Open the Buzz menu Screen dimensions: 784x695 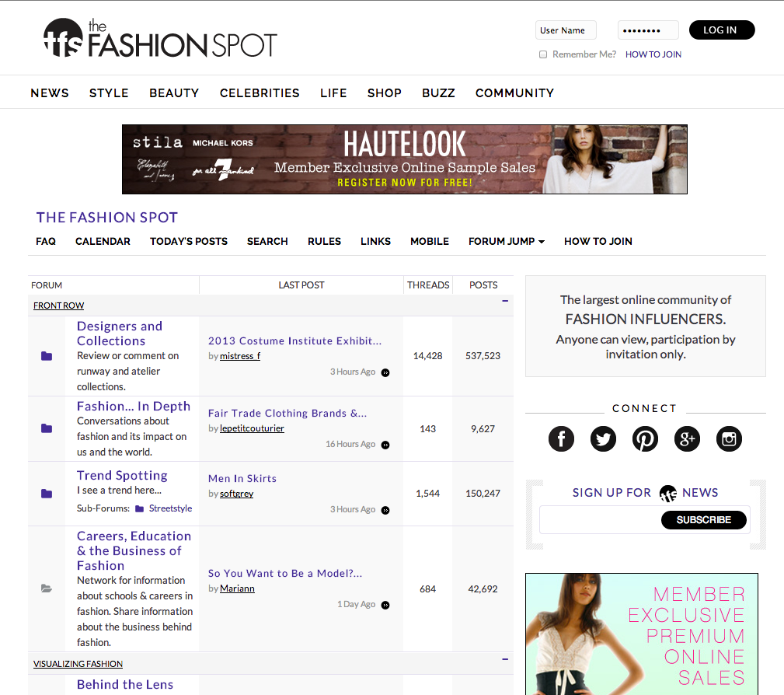coord(438,93)
